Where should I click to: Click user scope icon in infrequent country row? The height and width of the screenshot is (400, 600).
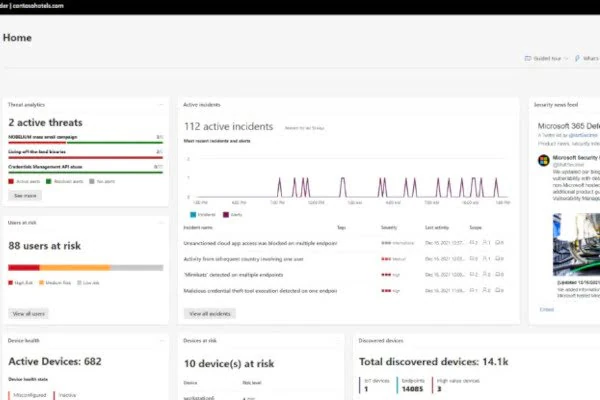click(486, 259)
